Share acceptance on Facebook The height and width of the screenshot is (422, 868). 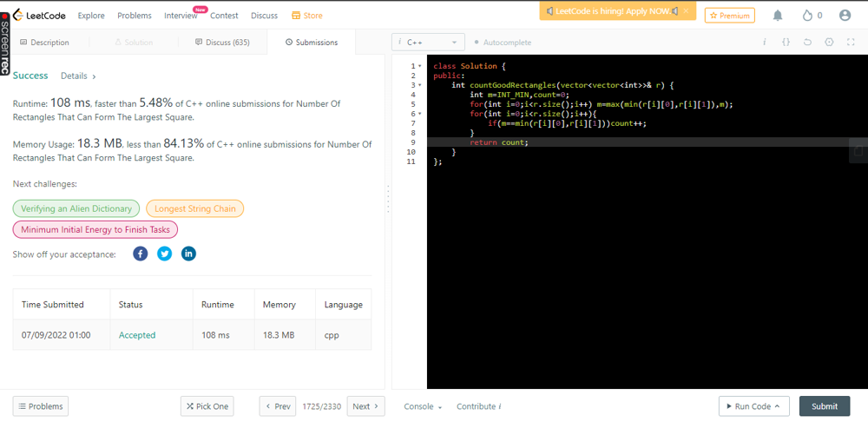141,254
